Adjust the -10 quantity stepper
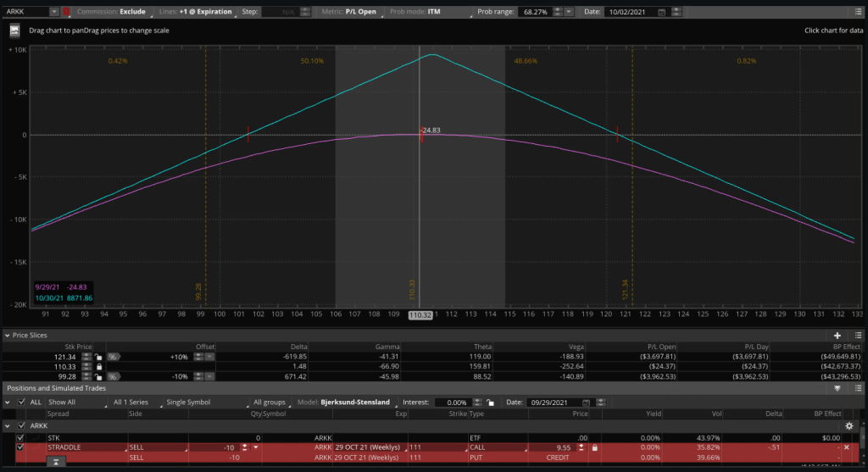 (244, 447)
